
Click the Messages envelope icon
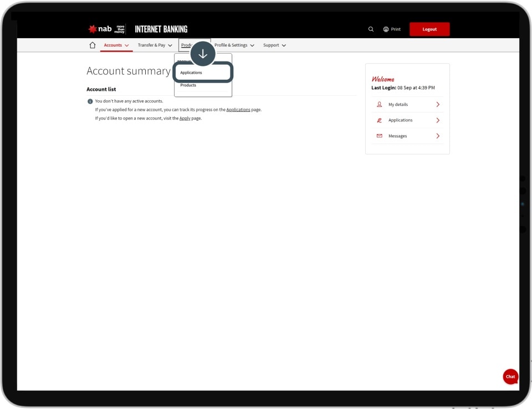(380, 136)
